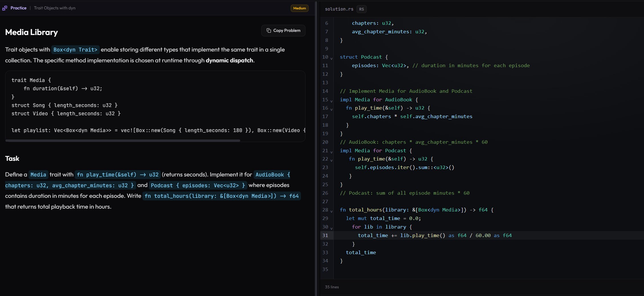
Task: Collapse the struct Podcast block at line 10
Action: coord(331,58)
